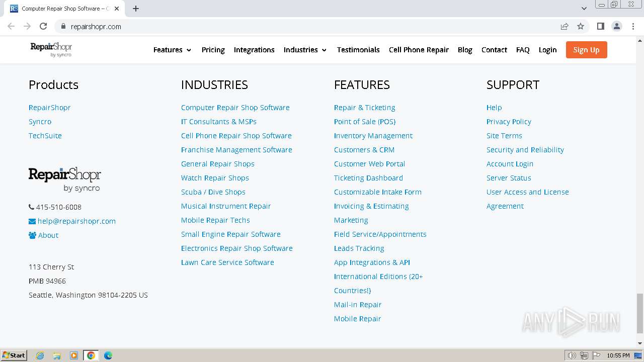Click the browser forward arrow
This screenshot has height=362, width=644.
[x=27, y=26]
